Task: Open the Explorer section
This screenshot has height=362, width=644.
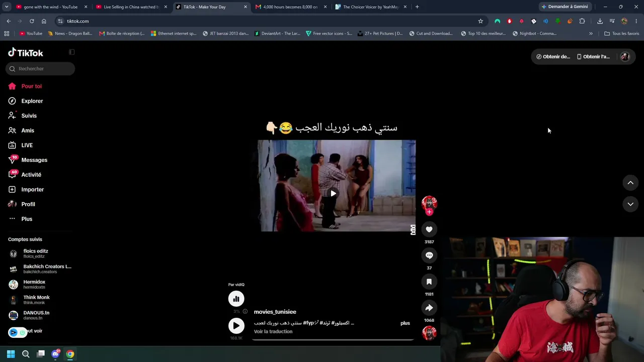Action: tap(32, 101)
